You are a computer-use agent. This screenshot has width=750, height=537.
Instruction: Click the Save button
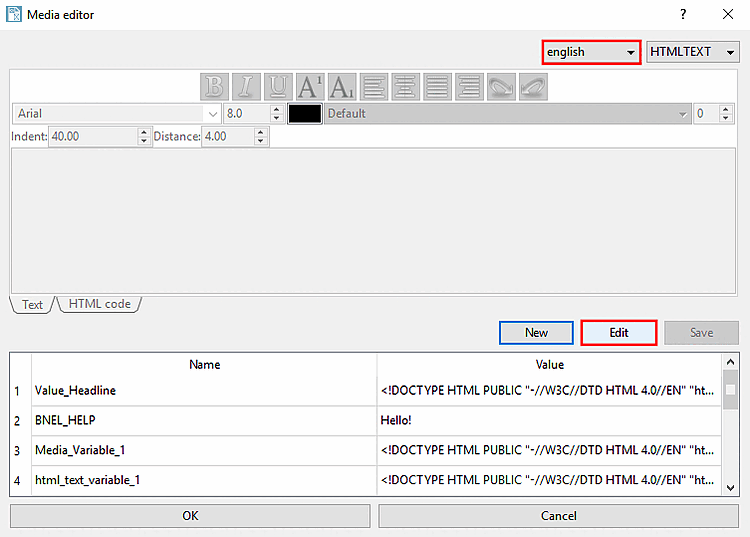pyautogui.click(x=701, y=332)
